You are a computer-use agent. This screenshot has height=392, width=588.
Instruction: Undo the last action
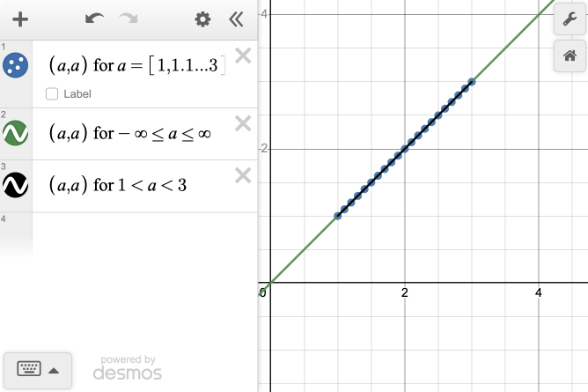[x=95, y=19]
